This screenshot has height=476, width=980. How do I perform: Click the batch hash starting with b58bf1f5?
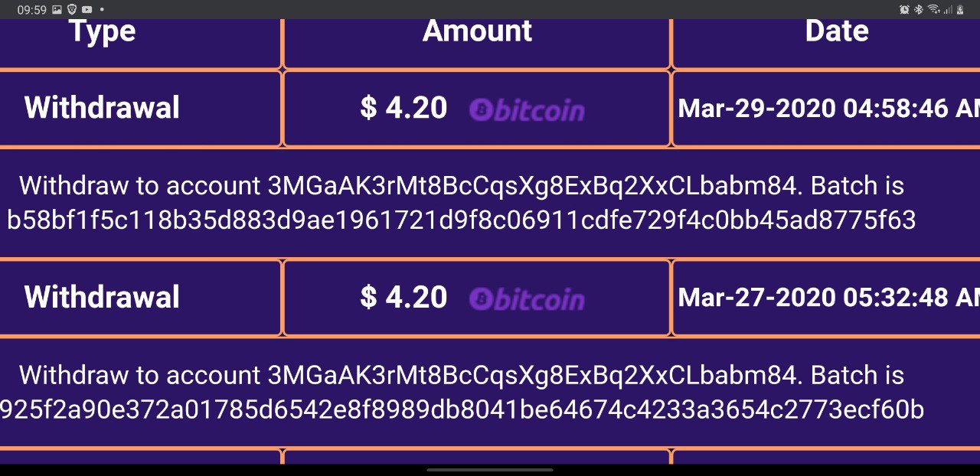point(461,220)
